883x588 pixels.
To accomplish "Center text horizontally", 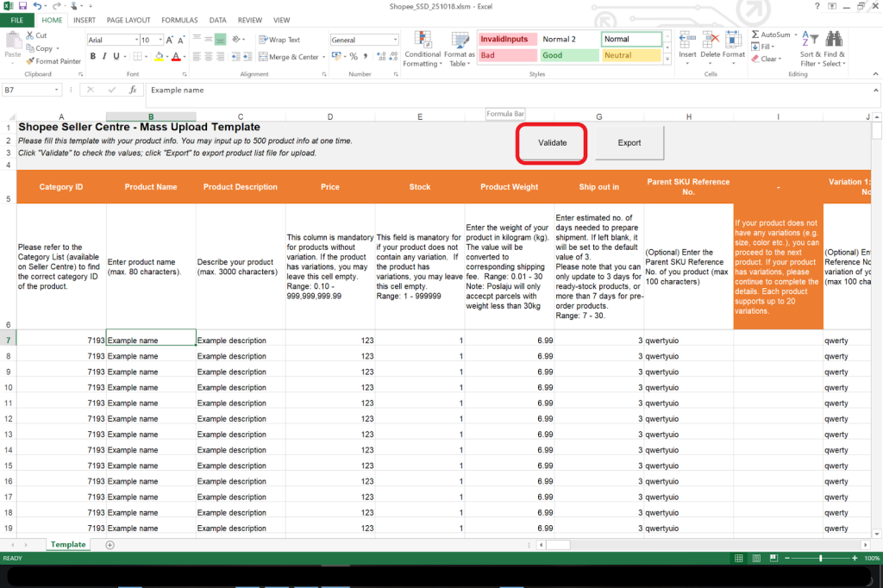I will pos(209,56).
